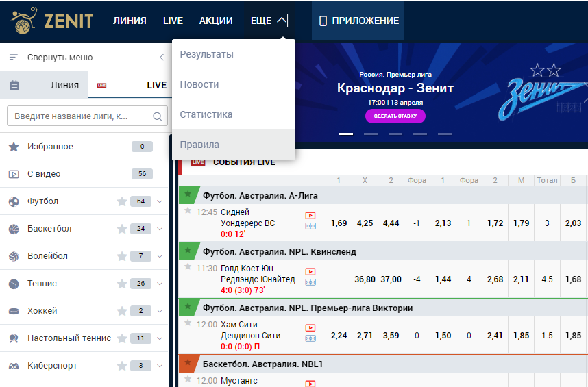
Task: Favorite the Хоккей sport in sidebar
Action: coord(122,311)
